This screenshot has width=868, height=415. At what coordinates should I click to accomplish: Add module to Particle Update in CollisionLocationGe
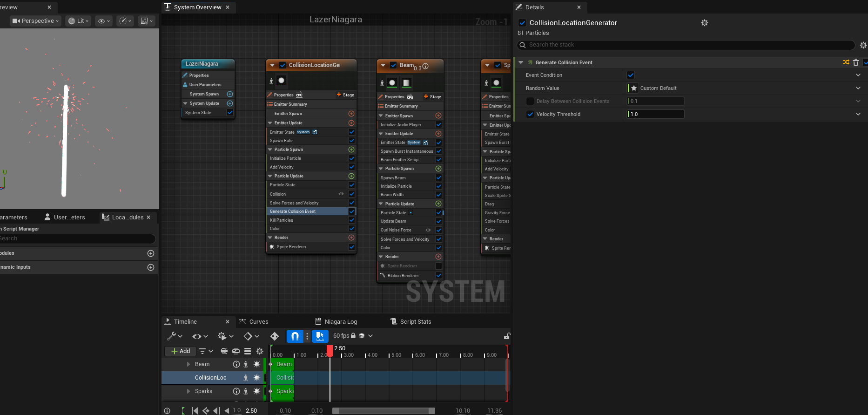351,176
